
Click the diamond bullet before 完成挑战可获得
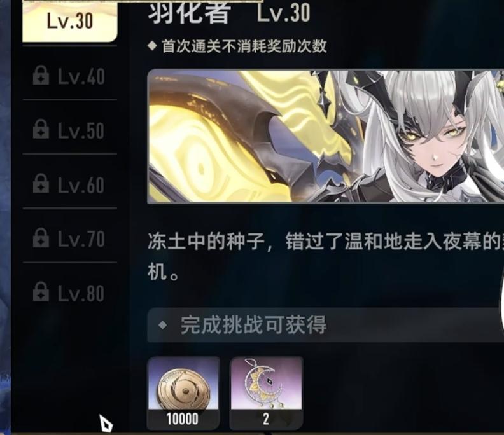[163, 325]
